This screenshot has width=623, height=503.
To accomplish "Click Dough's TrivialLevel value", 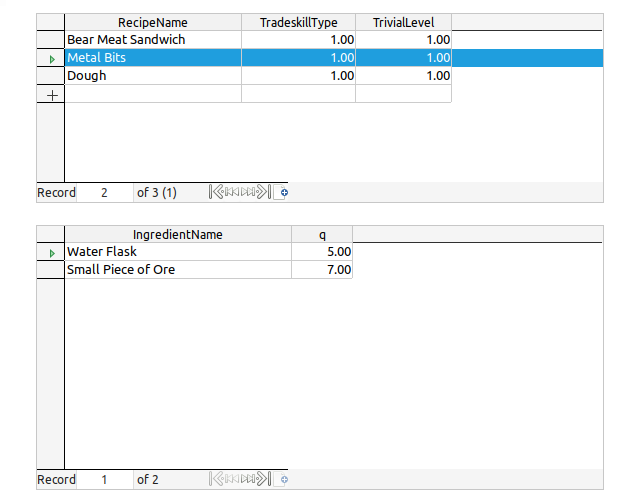I will tap(403, 75).
